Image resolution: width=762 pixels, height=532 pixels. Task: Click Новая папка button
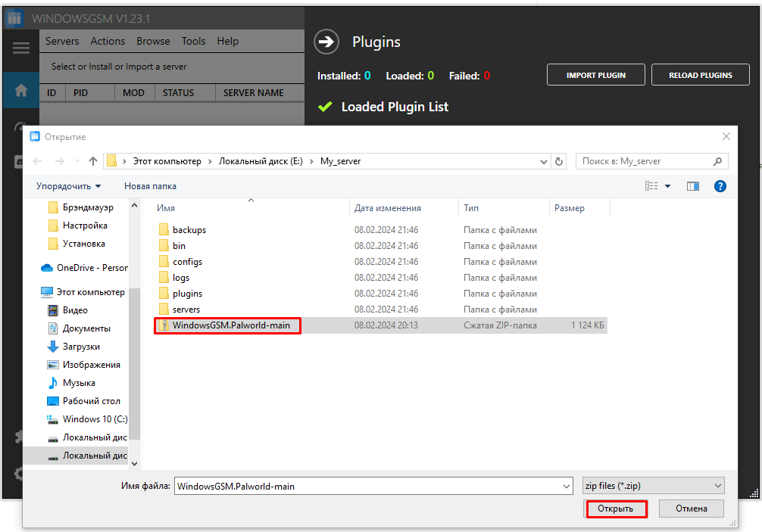(x=150, y=186)
